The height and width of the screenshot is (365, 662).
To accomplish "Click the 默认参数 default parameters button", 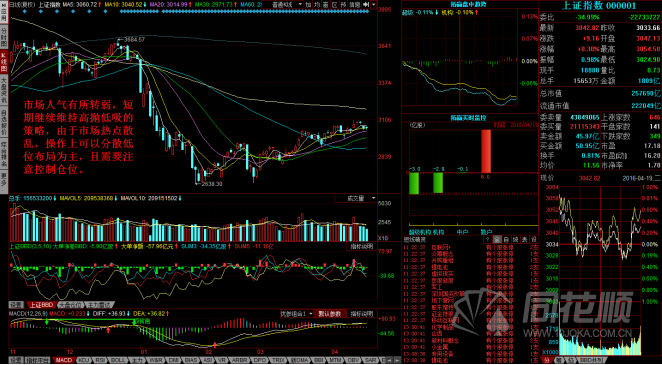I will 332,314.
